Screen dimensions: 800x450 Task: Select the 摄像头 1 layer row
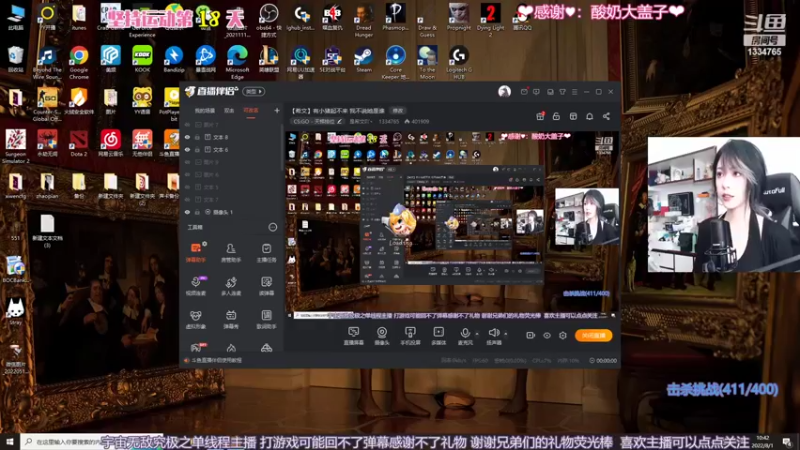coord(232,212)
